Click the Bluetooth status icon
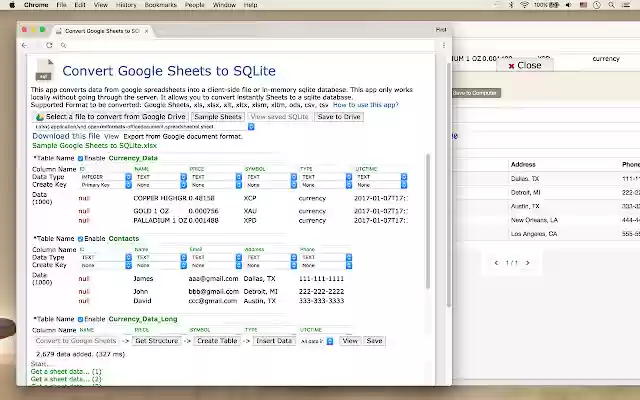The width and height of the screenshot is (640, 400). [511, 5]
